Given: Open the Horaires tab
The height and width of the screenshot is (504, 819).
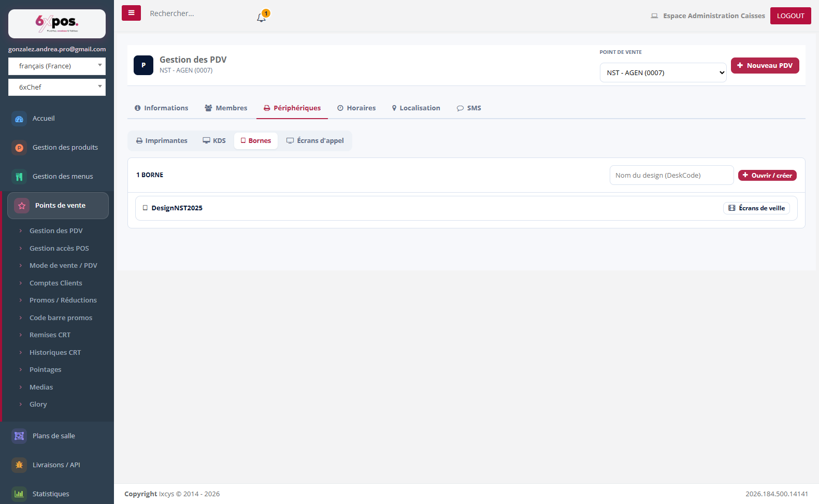Looking at the screenshot, I should (356, 108).
